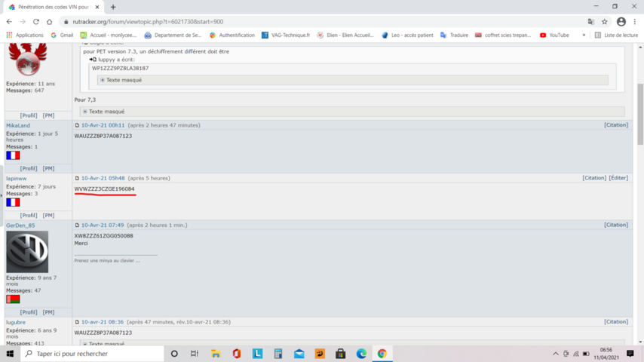Open the Chrome three-dot menu
This screenshot has height=362, width=644.
pos(635,22)
